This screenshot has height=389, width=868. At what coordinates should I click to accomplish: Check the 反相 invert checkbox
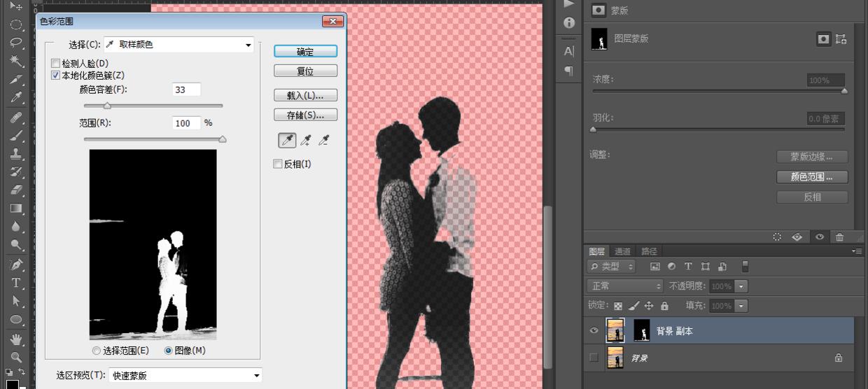coord(277,164)
